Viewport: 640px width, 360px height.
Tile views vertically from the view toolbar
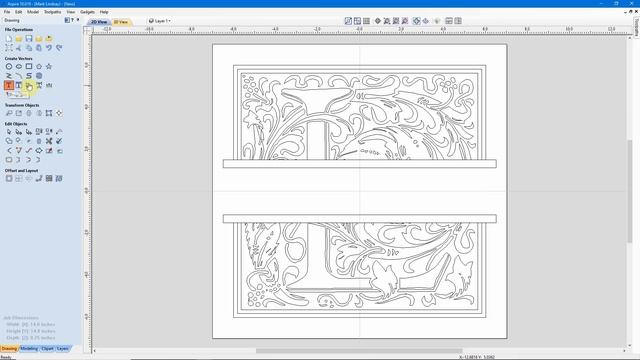[x=458, y=21]
